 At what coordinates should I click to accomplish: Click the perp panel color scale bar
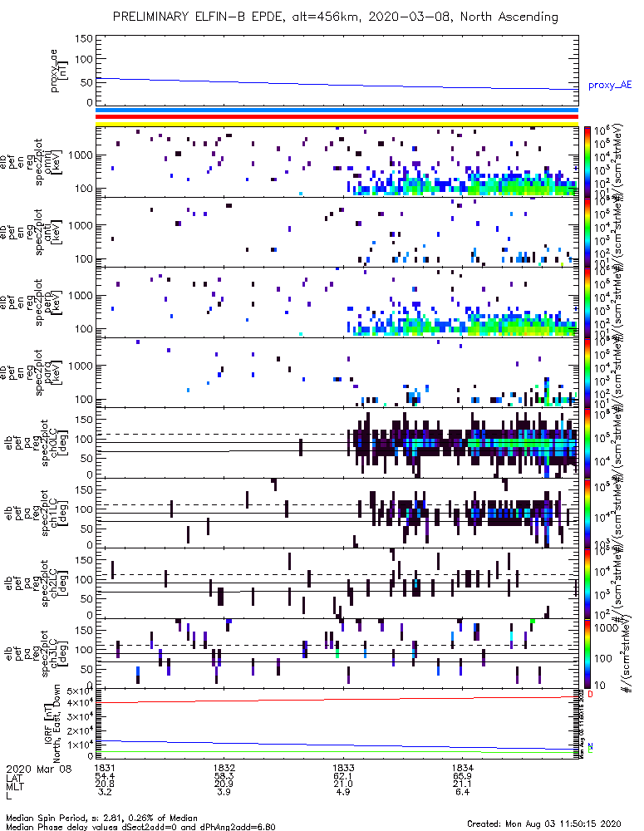pos(587,302)
